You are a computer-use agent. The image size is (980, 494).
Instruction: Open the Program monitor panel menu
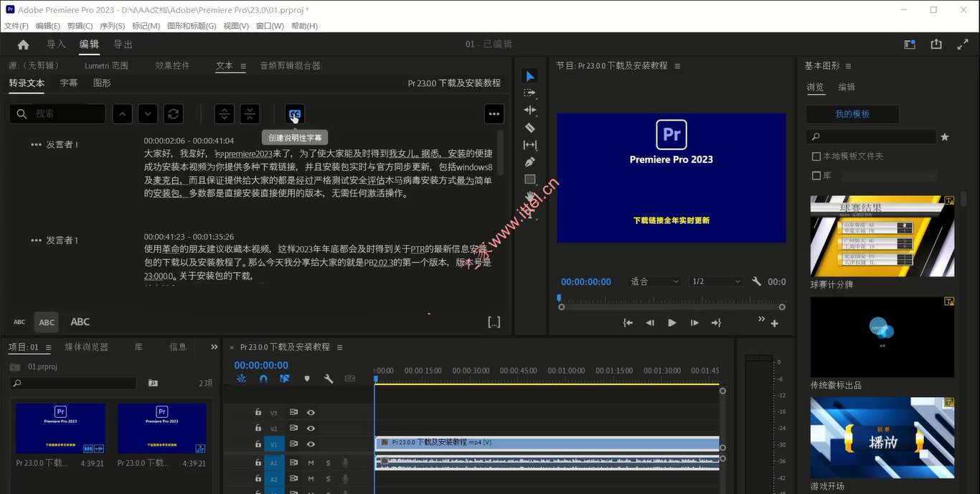pyautogui.click(x=677, y=66)
